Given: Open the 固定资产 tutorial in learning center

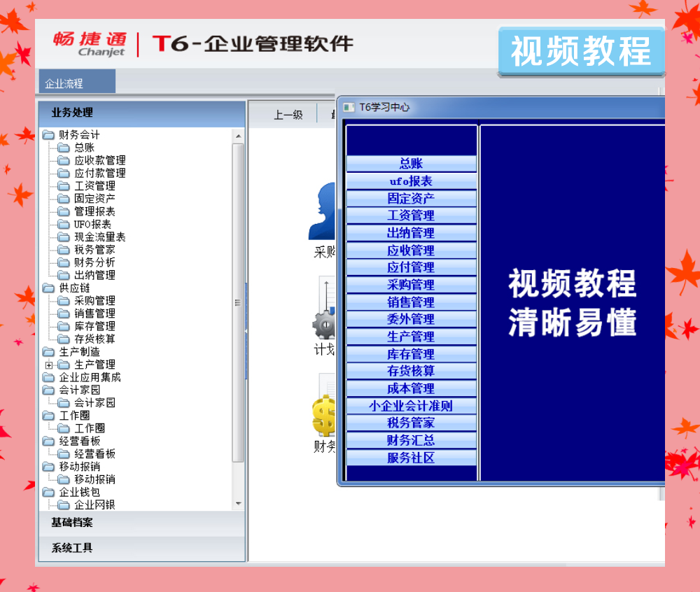Looking at the screenshot, I should click(411, 198).
